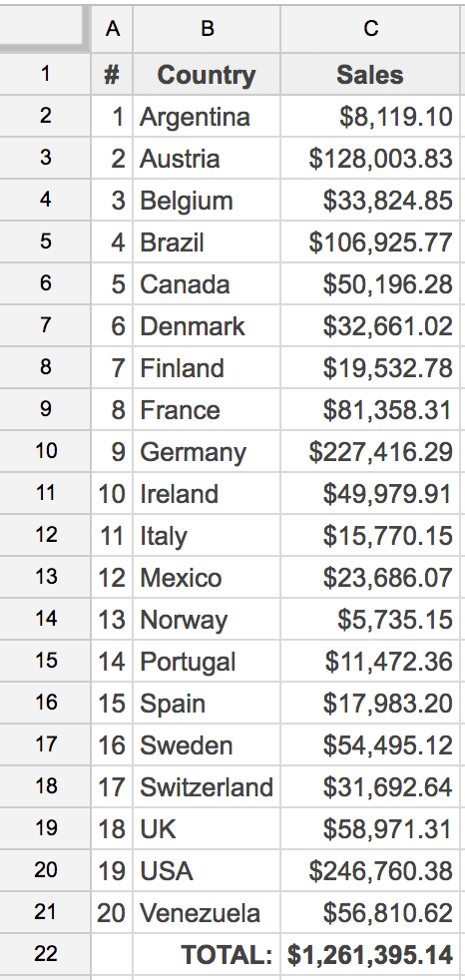Select the row 22 header
Screen dimensions: 465x980
click(x=45, y=954)
